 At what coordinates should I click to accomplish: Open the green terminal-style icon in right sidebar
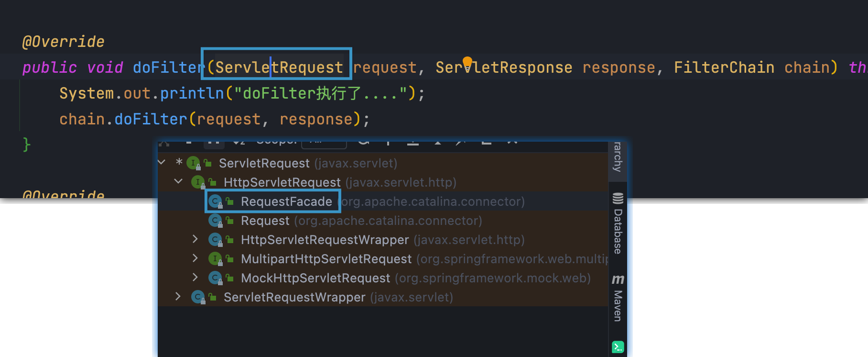pyautogui.click(x=618, y=346)
